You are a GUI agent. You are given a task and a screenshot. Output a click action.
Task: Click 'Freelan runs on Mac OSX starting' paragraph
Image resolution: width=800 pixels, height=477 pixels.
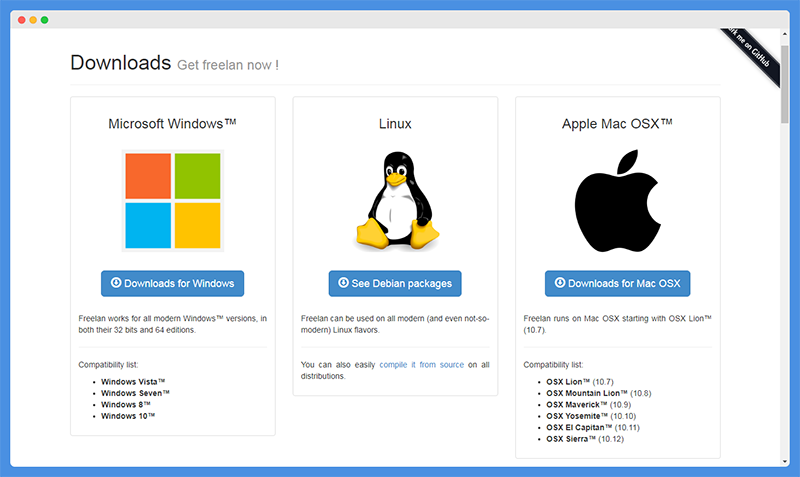pos(617,324)
